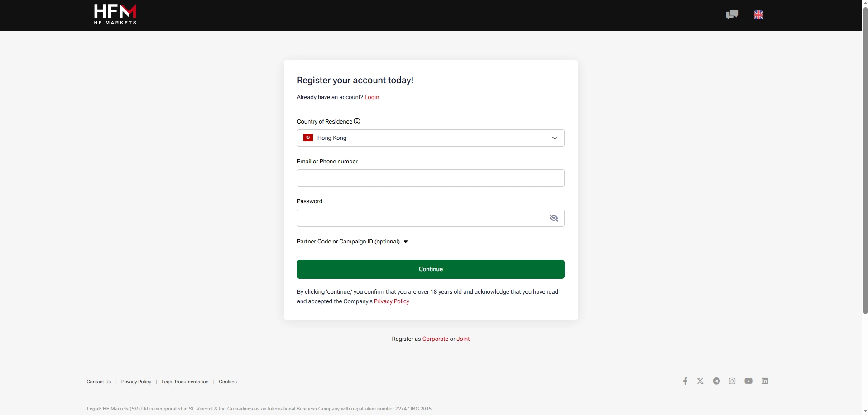Click the Login link
868x415 pixels.
point(371,97)
